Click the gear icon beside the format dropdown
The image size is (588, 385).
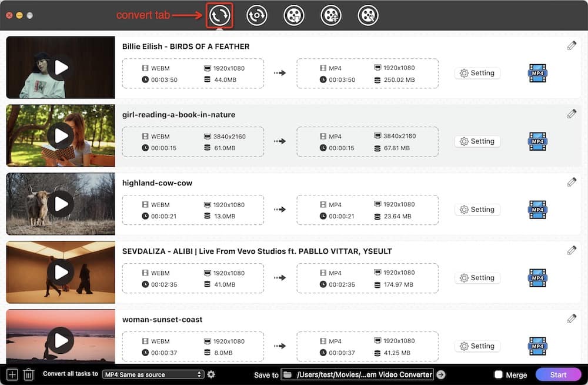pos(211,374)
